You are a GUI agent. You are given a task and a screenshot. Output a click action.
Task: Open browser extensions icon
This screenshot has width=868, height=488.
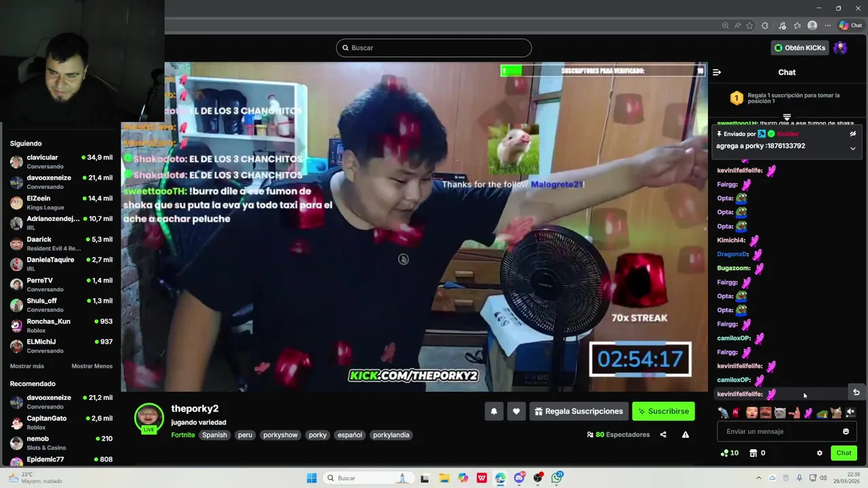(x=765, y=25)
